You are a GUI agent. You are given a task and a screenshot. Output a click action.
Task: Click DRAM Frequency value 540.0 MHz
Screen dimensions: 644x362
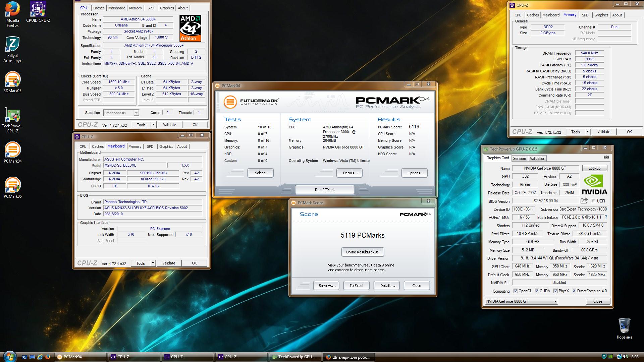589,53
